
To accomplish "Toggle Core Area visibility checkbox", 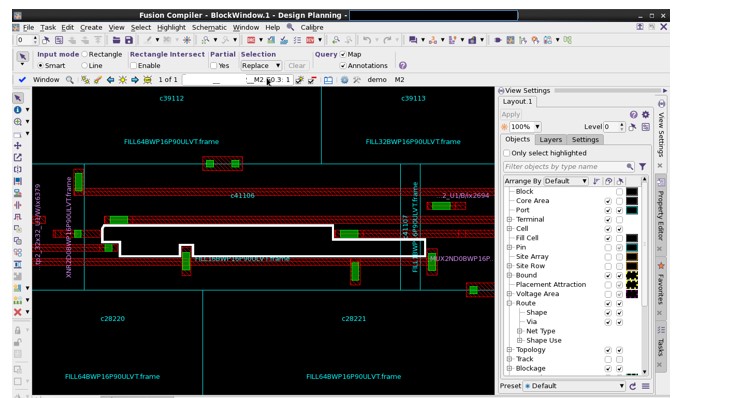I will 608,201.
